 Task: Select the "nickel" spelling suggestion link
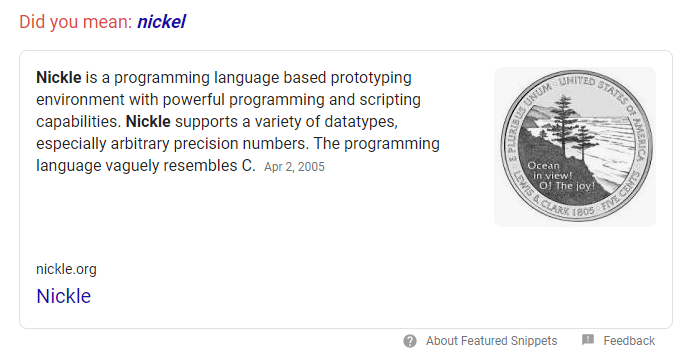[x=162, y=22]
